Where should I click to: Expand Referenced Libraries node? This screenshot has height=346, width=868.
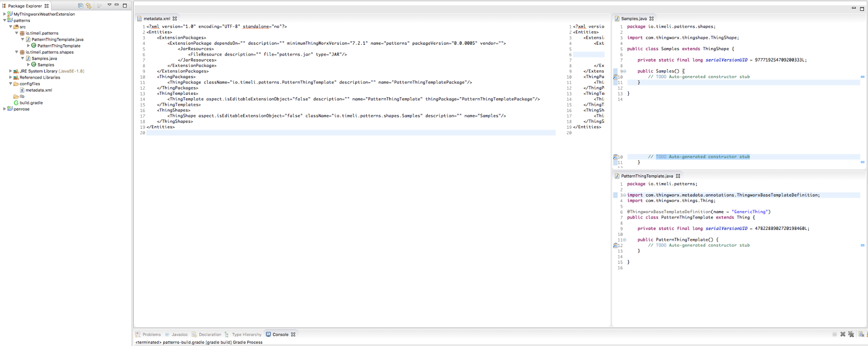pyautogui.click(x=10, y=77)
